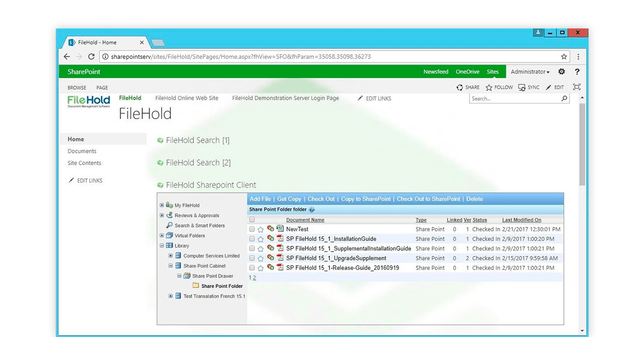The height and width of the screenshot is (337, 644).
Task: Click the PDF icon of SP FileHold 15_1_UpgradeSupplement
Action: click(280, 258)
